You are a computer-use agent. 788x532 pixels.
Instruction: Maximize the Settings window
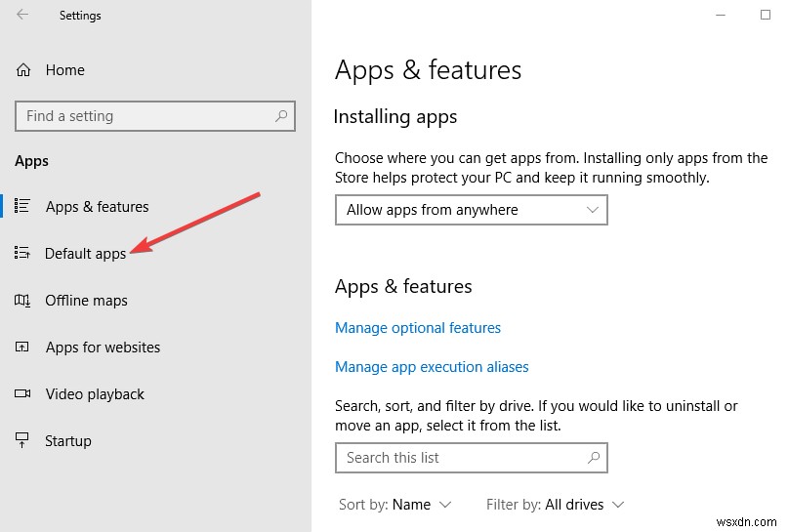click(x=765, y=15)
